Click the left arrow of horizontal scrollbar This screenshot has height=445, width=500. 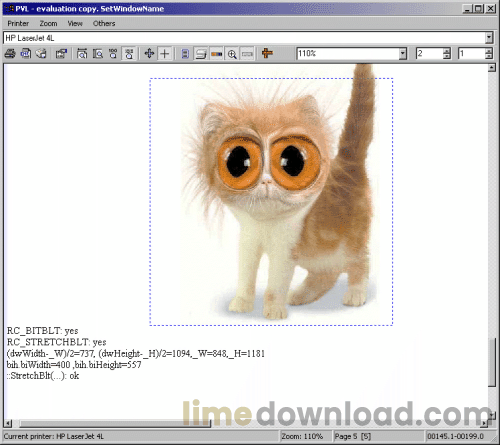(8, 424)
